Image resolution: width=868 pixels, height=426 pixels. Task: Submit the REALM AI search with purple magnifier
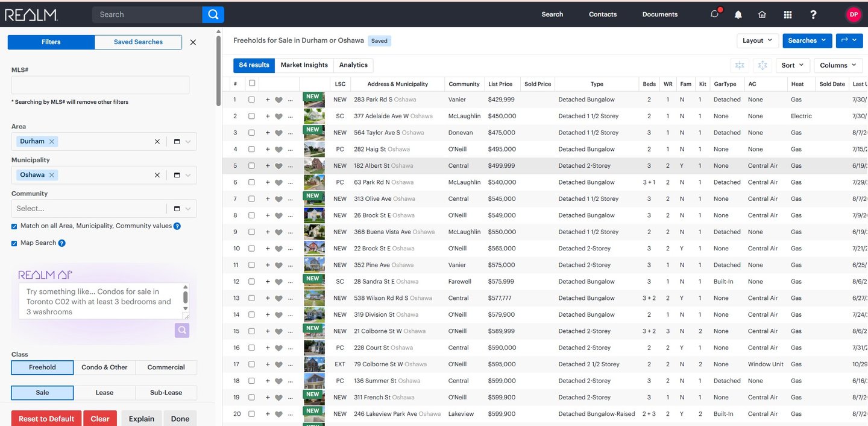pyautogui.click(x=182, y=330)
